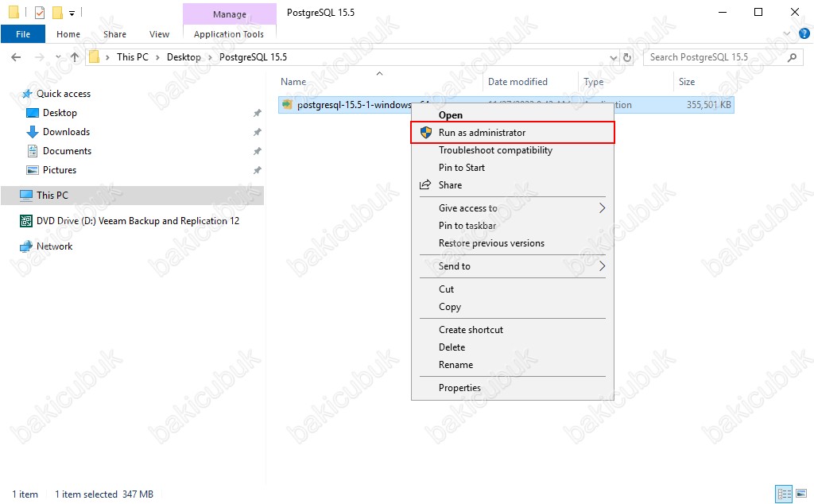This screenshot has width=814, height=504.
Task: Go up one folder level arrow
Action: click(x=75, y=57)
